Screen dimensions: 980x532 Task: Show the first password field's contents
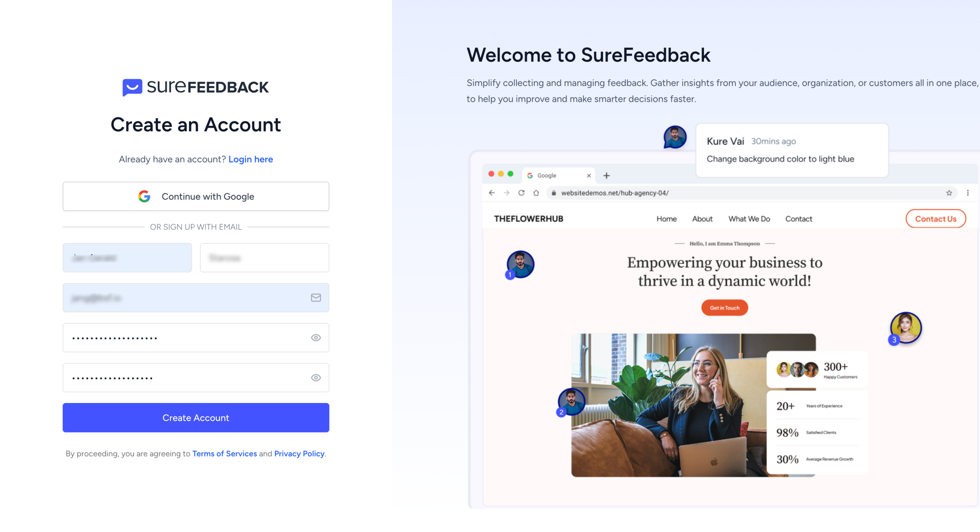click(x=316, y=338)
